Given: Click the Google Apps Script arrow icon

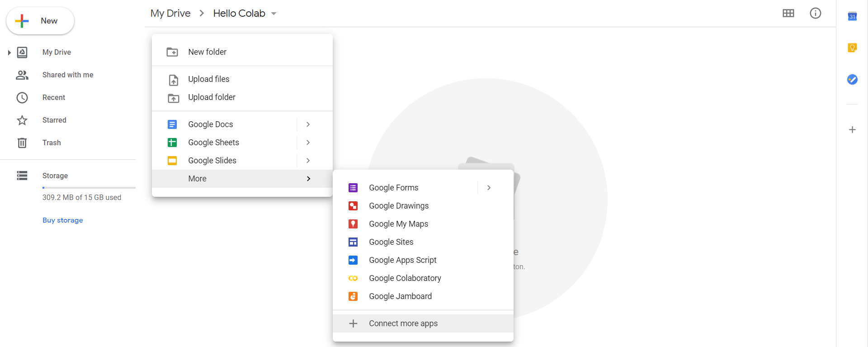Looking at the screenshot, I should [x=353, y=260].
